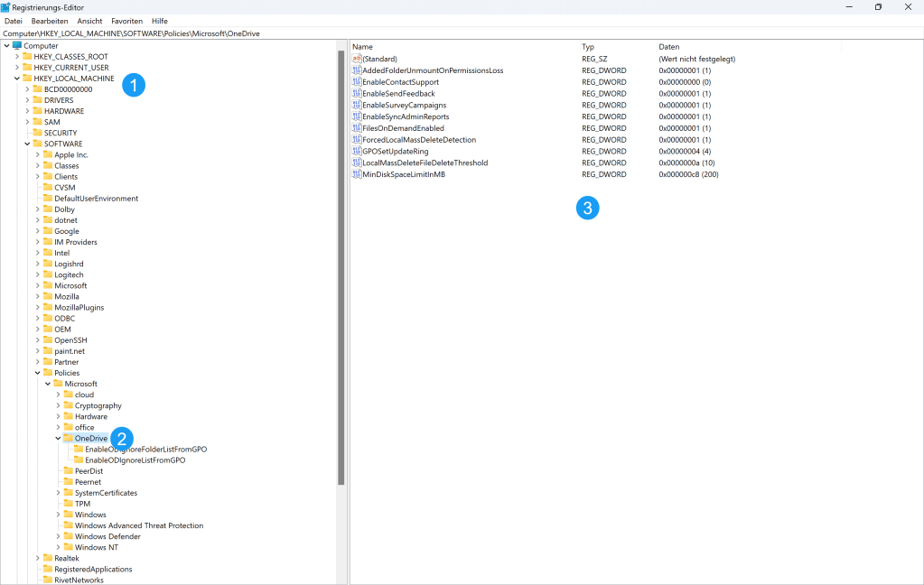Screen dimensions: 924x585
Task: Click the Google folder icon
Action: pyautogui.click(x=48, y=230)
